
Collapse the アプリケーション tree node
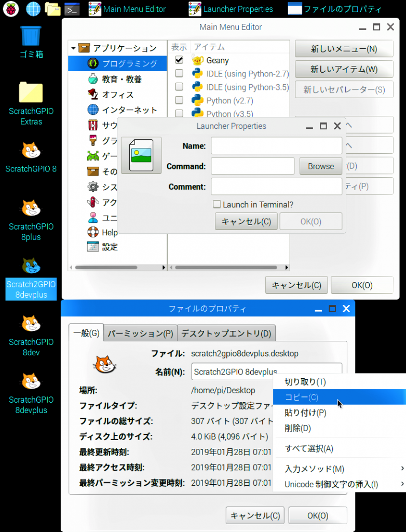73,48
